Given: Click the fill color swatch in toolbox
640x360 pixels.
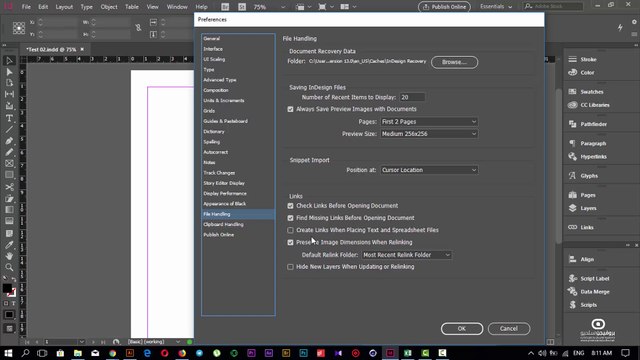Looking at the screenshot, I should tap(7, 288).
